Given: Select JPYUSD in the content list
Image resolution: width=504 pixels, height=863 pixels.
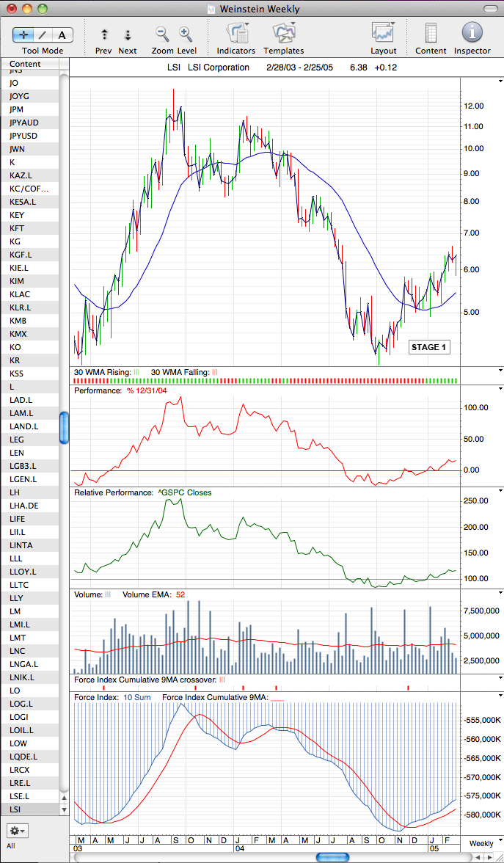Looking at the screenshot, I should click(29, 136).
